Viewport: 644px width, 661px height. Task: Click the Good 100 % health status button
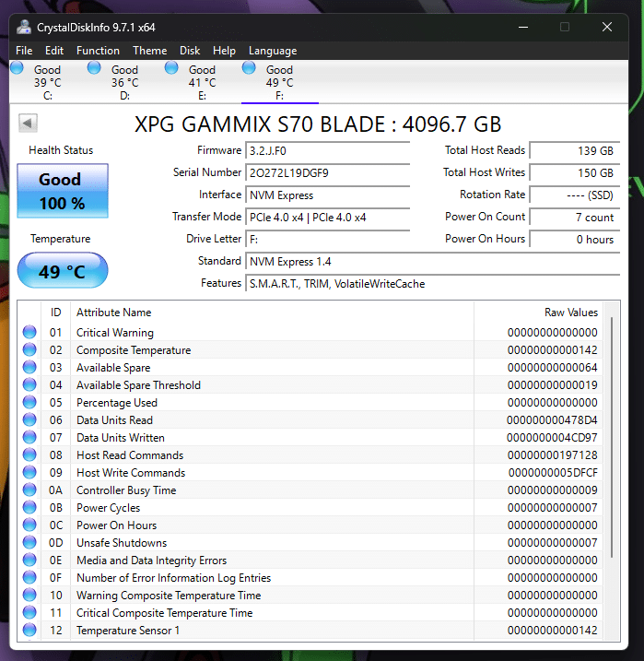coord(62,191)
